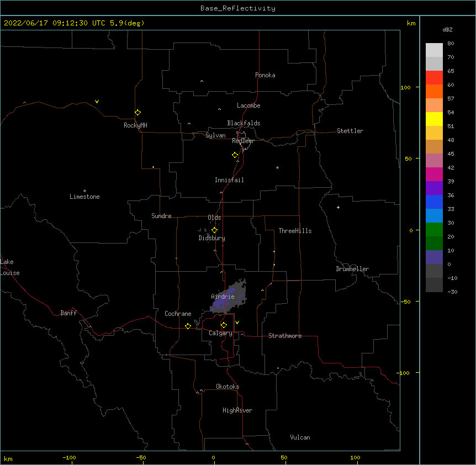Click the blue 36 dBZ color swatch
Viewport: 476px width, 465px height.
[x=434, y=202]
